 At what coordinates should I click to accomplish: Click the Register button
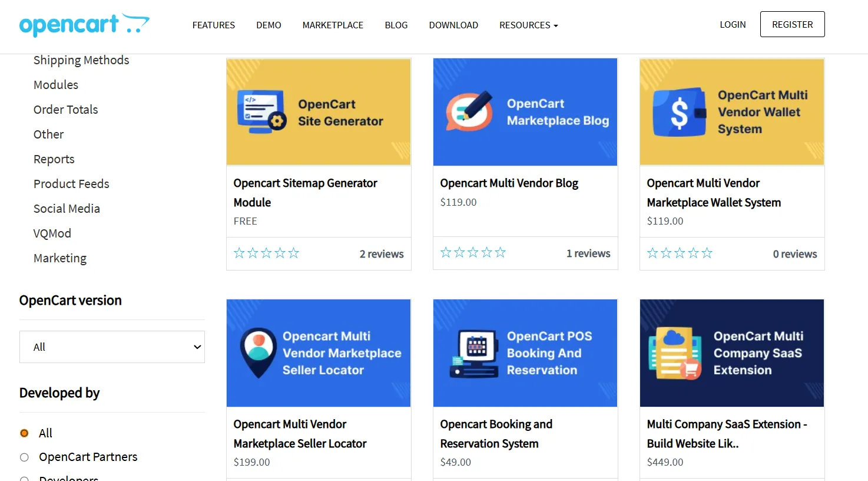(793, 24)
